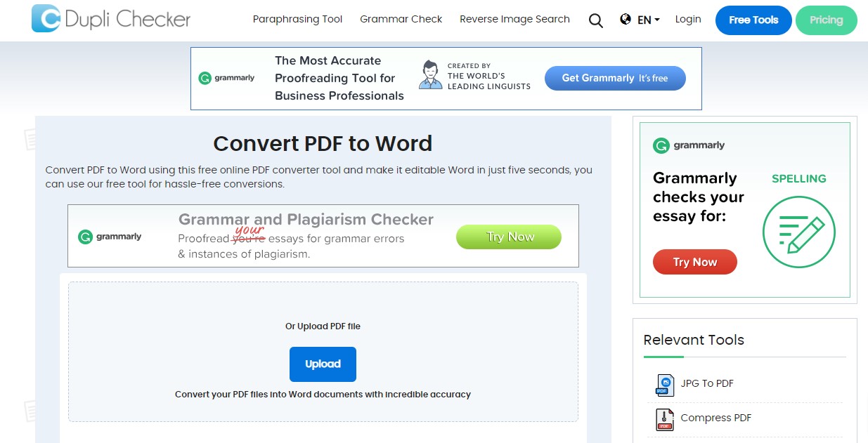The height and width of the screenshot is (443, 868).
Task: Click the Grammarly logo in sidebar ad
Action: pyautogui.click(x=688, y=145)
